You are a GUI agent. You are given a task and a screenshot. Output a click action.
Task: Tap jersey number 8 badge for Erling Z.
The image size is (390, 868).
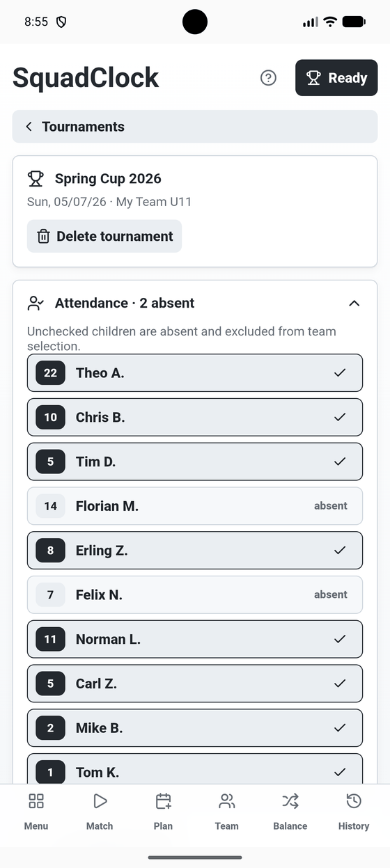[50, 551]
